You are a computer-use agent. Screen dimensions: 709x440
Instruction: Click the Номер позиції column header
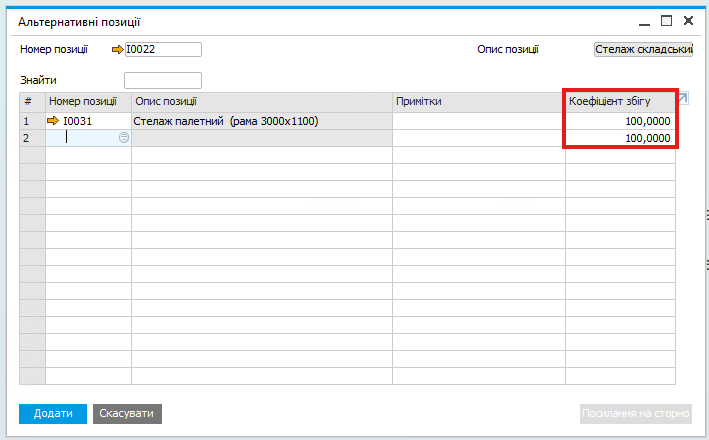[x=88, y=101]
